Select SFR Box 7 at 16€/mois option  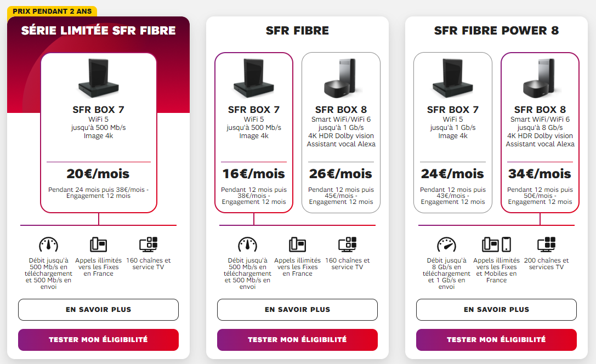point(254,132)
